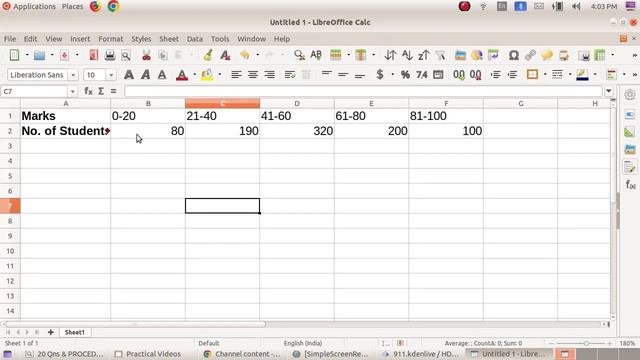This screenshot has width=640, height=360.
Task: Format as percent icon
Action: [x=405, y=75]
